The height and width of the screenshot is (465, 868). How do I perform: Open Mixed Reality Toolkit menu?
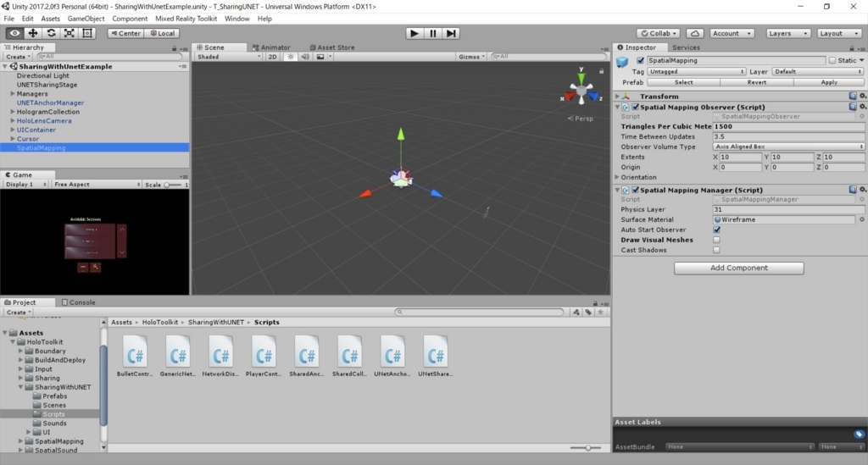tap(186, 19)
